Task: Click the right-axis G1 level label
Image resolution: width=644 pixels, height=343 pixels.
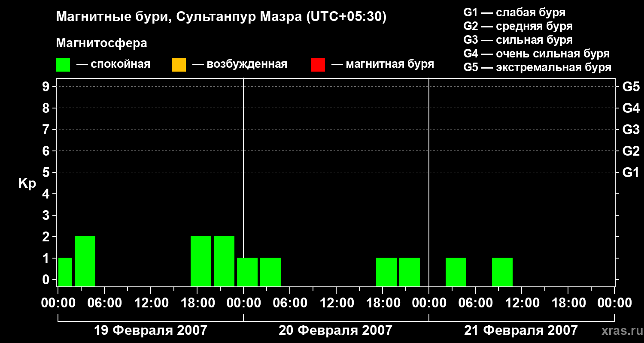Action: pos(631,172)
